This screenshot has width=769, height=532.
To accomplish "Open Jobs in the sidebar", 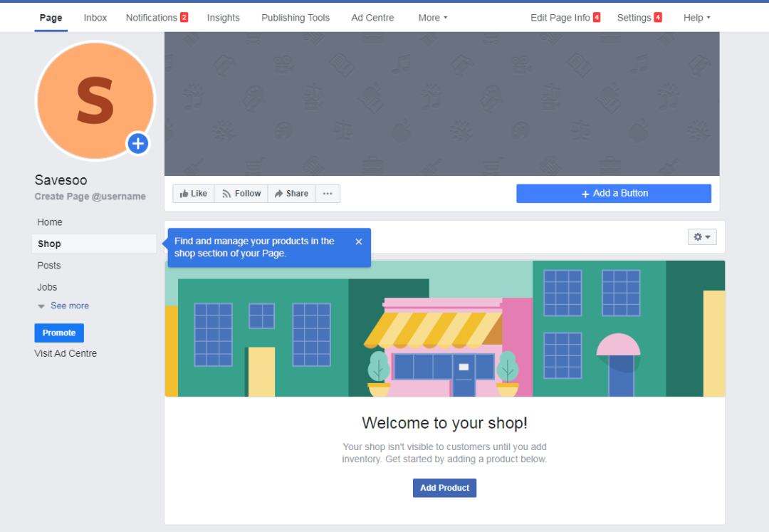I will point(47,287).
